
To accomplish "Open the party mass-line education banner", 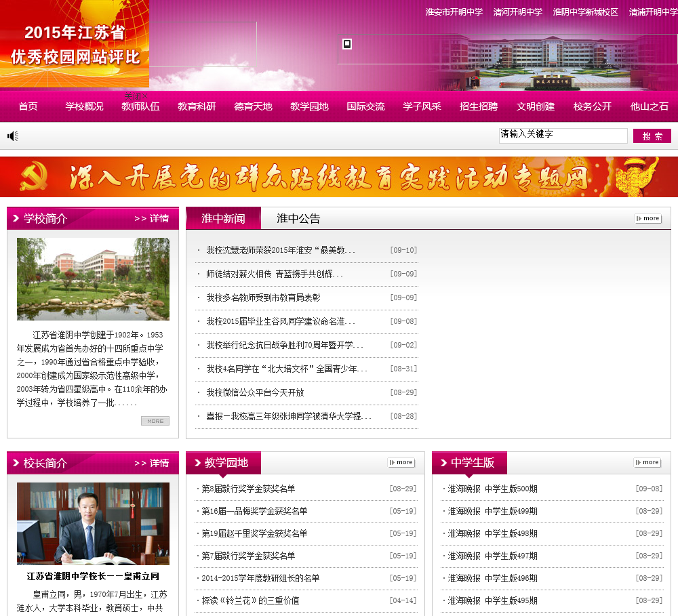I will tap(339, 177).
